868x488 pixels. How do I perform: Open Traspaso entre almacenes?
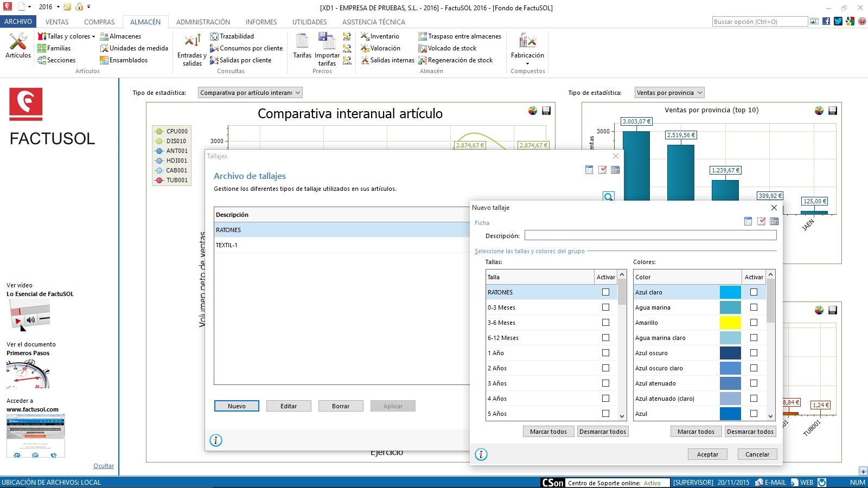click(x=459, y=36)
